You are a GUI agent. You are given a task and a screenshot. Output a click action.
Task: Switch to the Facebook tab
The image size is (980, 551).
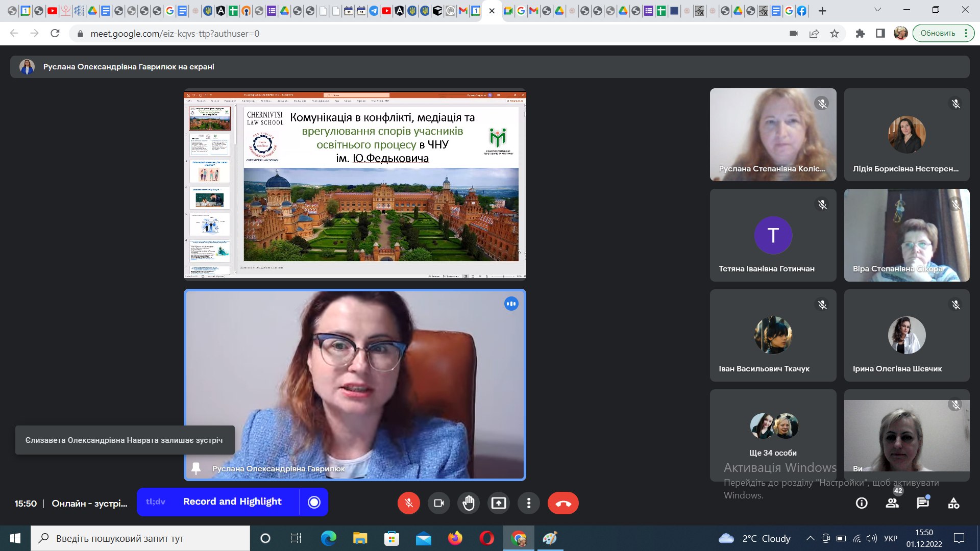click(x=802, y=11)
